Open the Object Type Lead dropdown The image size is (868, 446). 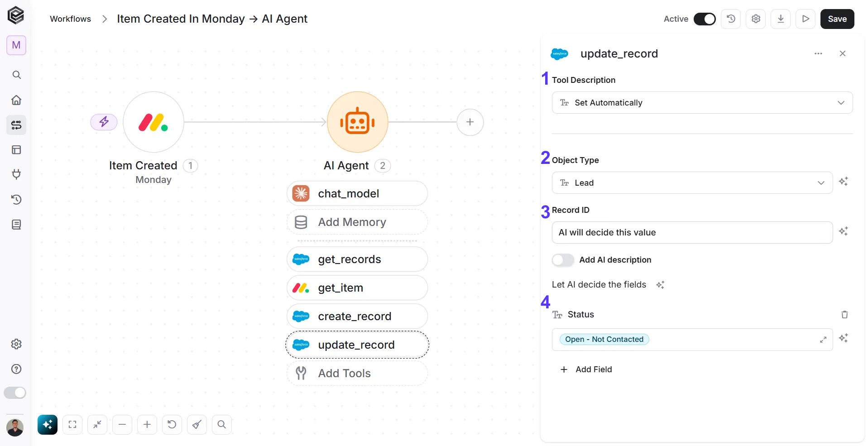point(692,183)
